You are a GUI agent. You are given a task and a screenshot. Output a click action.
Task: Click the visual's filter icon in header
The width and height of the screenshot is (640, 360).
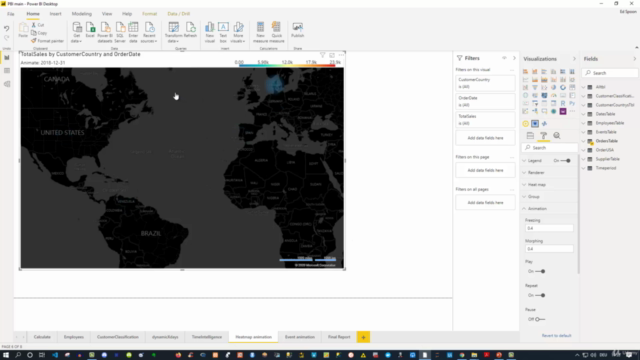click(x=322, y=55)
